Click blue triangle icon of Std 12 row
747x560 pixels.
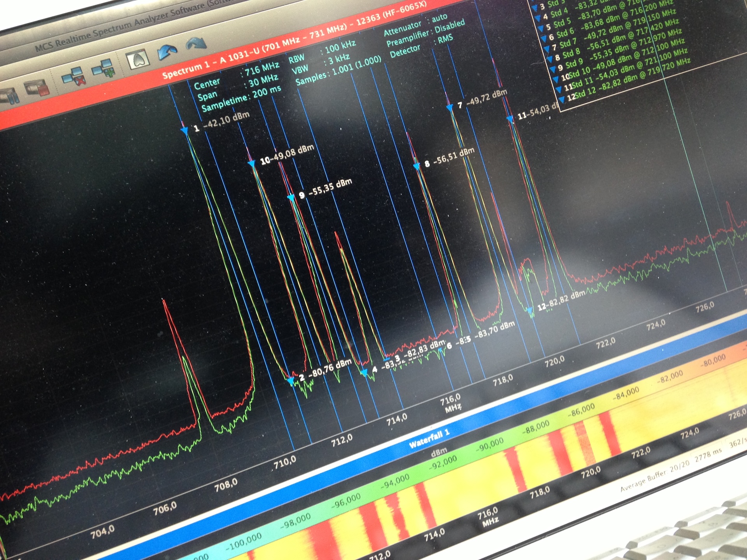click(x=562, y=99)
